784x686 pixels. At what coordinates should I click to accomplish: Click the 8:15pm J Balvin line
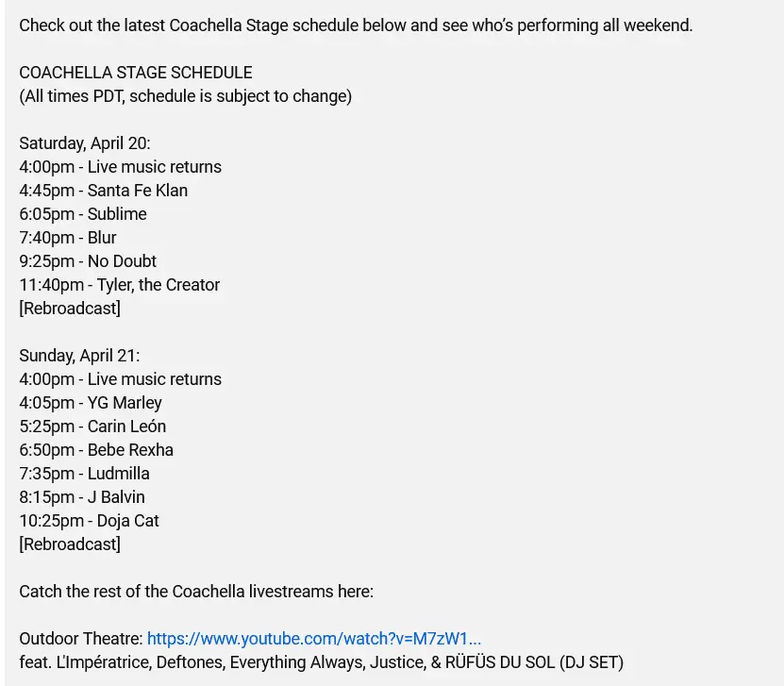(x=82, y=497)
